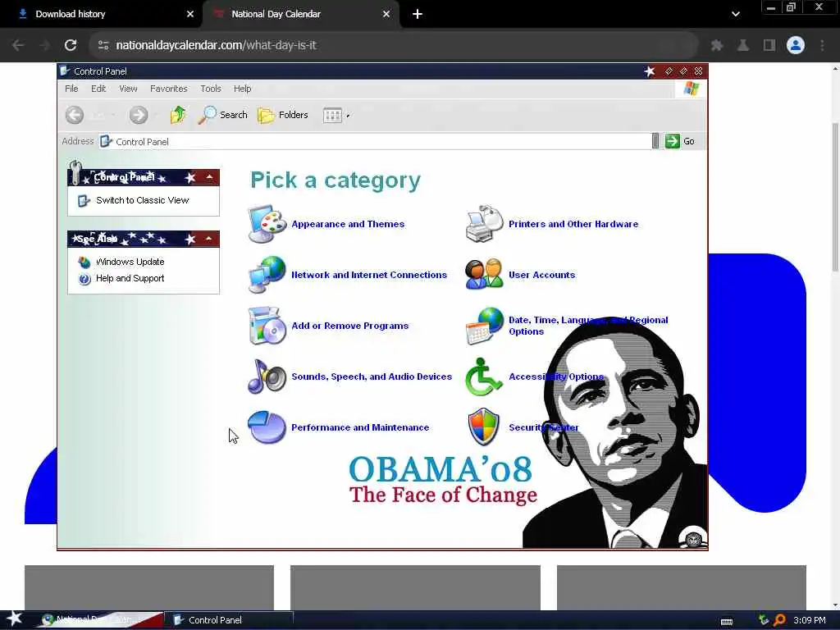Click Printers and Other Hardware text link

(x=573, y=224)
